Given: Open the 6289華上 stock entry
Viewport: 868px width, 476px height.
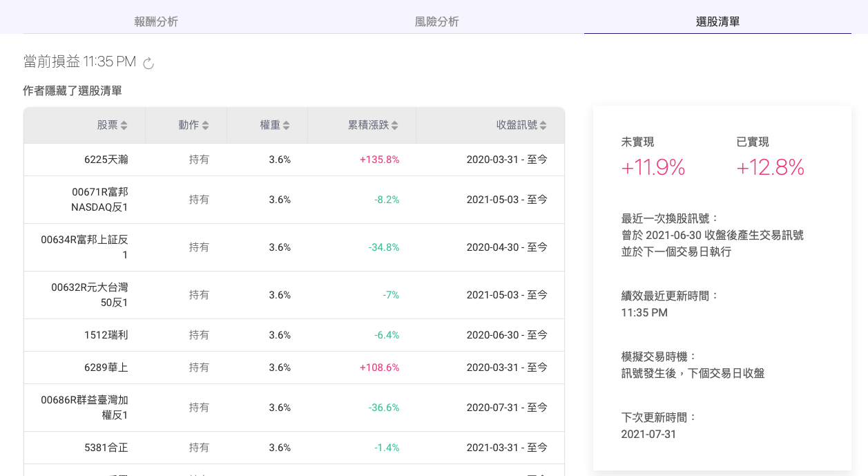Looking at the screenshot, I should point(106,368).
